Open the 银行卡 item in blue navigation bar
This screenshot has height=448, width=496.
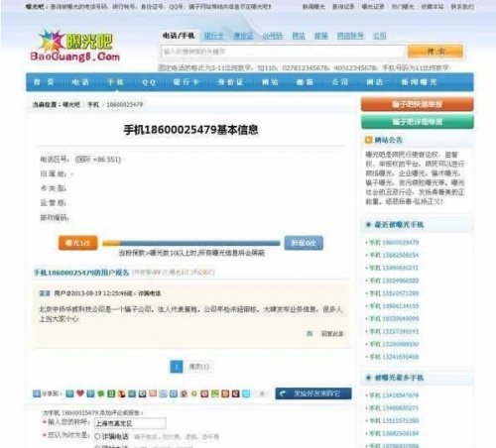click(x=186, y=82)
